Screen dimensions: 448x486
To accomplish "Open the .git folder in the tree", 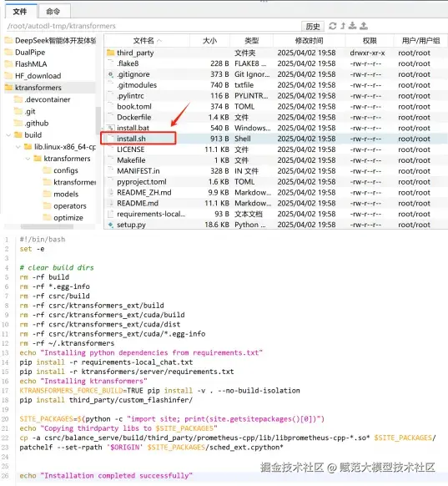I will click(30, 111).
